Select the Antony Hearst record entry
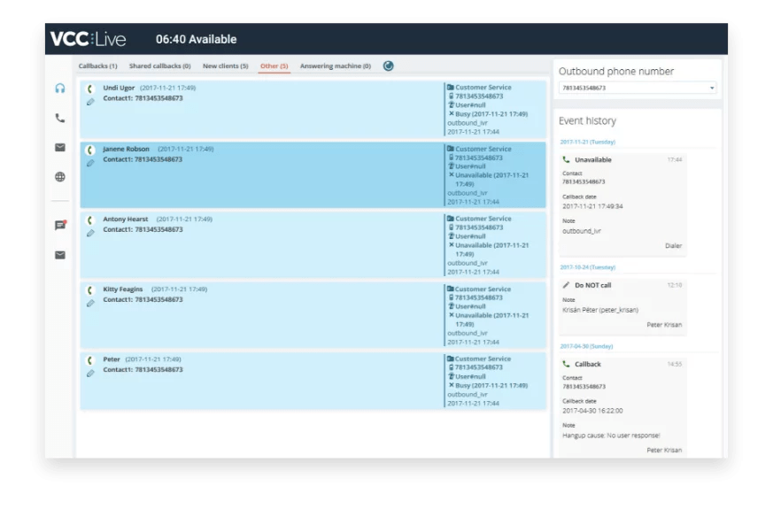This screenshot has height=532, width=773. click(x=266, y=244)
